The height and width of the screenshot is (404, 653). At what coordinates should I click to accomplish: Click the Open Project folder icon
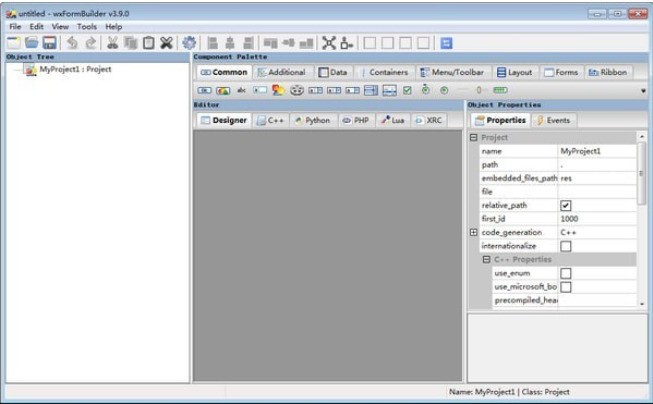pyautogui.click(x=31, y=43)
